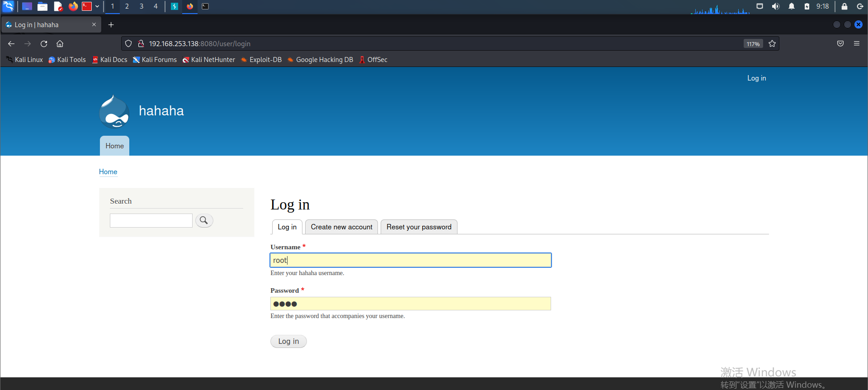Open the Kali application menu icon
The width and height of the screenshot is (868, 390).
8,6
